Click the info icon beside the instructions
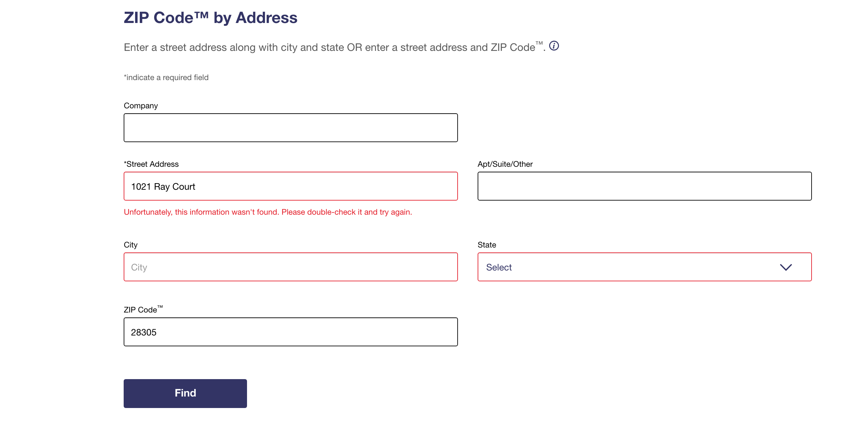 (x=554, y=46)
